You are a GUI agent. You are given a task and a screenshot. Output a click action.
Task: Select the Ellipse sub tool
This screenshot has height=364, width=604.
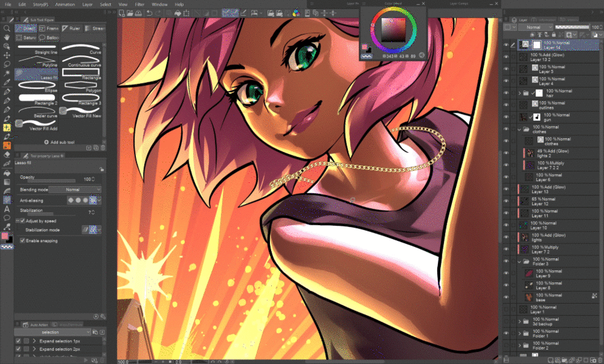(36, 87)
